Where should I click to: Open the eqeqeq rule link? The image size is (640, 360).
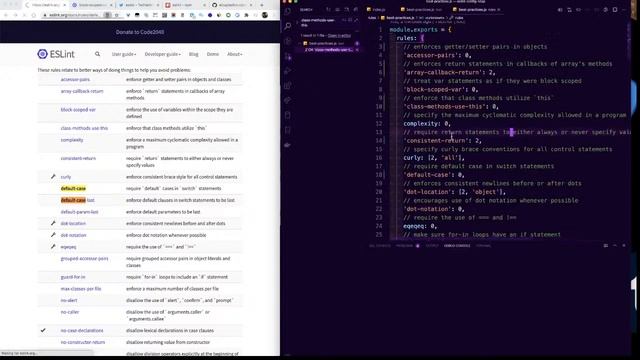pyautogui.click(x=68, y=247)
